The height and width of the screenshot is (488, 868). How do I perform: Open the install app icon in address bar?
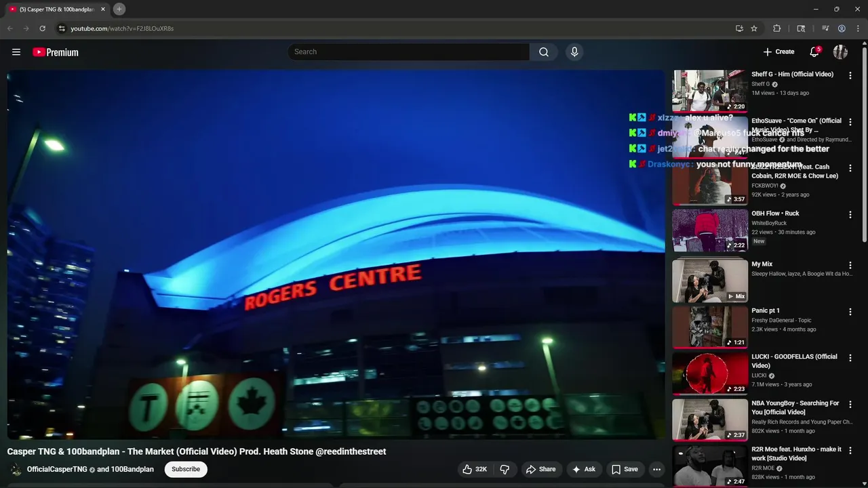pyautogui.click(x=739, y=28)
